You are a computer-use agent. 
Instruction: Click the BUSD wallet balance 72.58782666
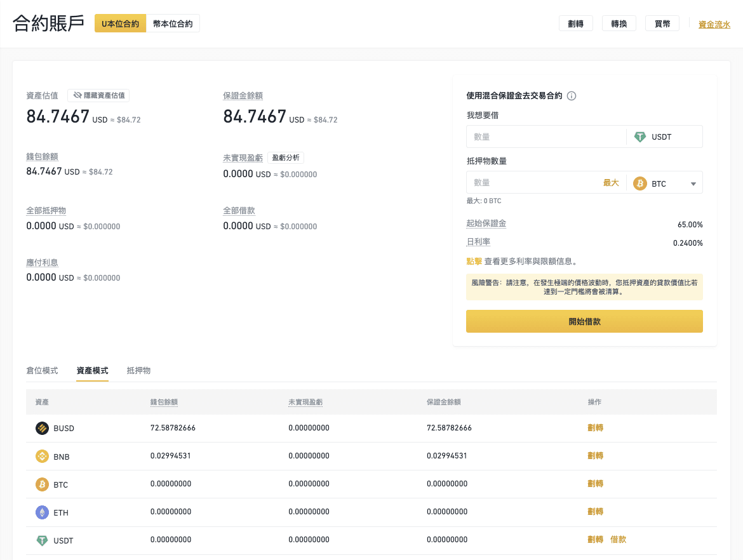click(x=173, y=428)
